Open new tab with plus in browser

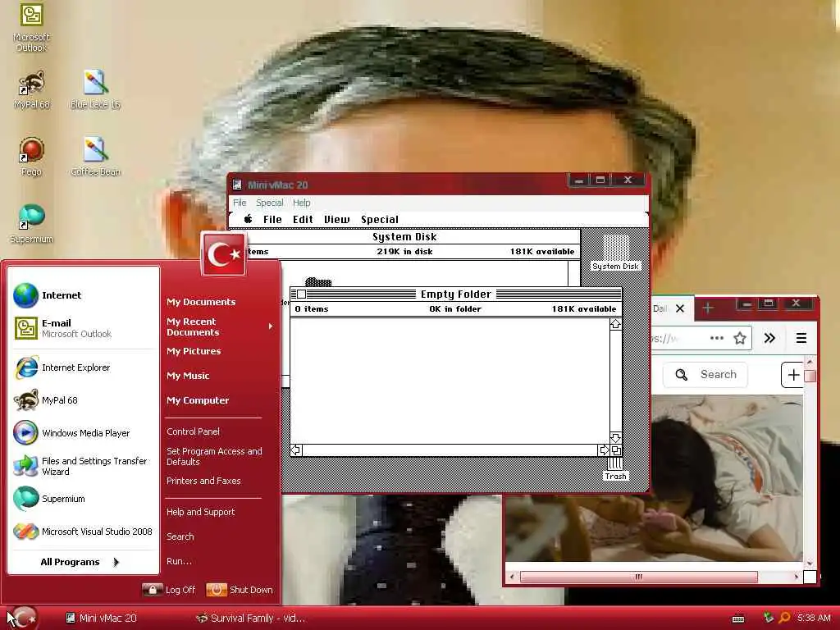tap(708, 308)
